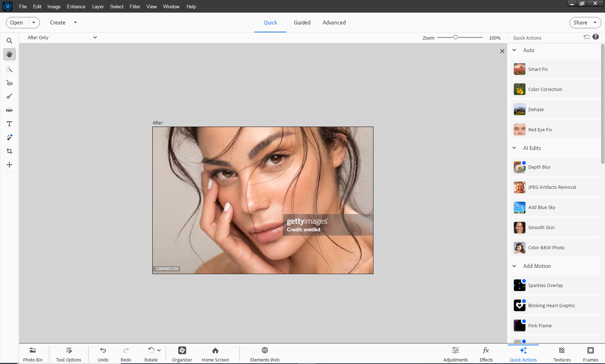
Task: Toggle the Tool Options panel
Action: tap(69, 354)
